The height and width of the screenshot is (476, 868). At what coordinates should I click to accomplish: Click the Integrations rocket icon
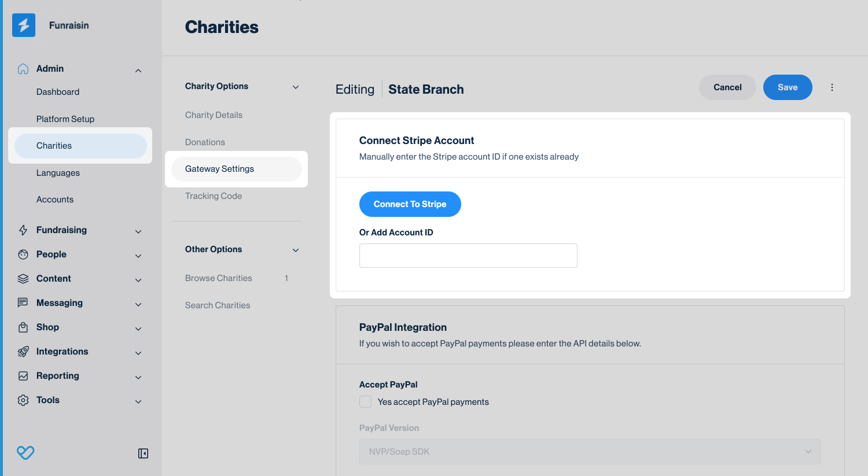[x=23, y=352]
